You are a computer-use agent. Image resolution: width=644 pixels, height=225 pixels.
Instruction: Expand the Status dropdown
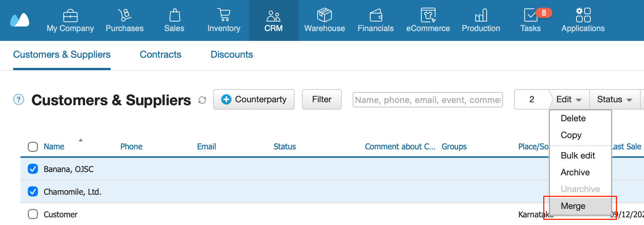(x=614, y=99)
